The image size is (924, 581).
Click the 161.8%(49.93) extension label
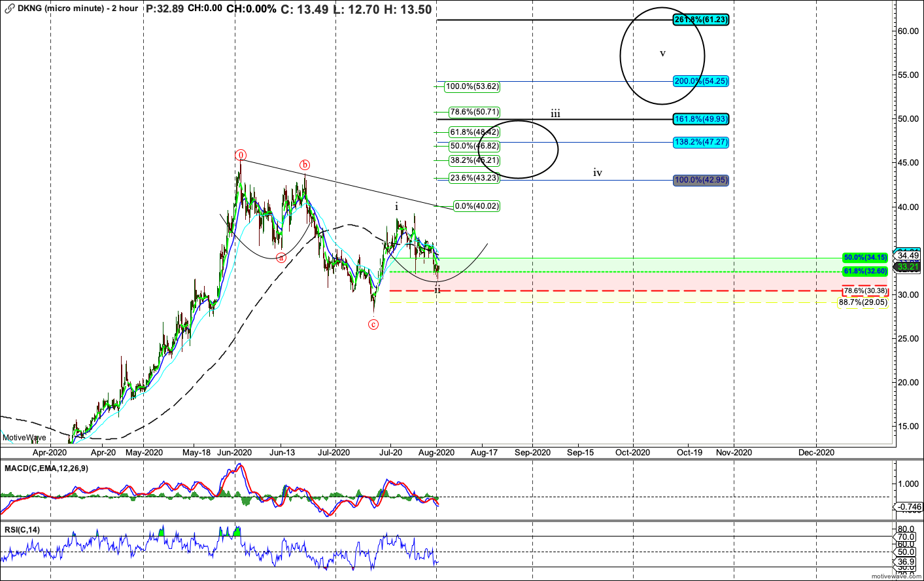point(700,119)
